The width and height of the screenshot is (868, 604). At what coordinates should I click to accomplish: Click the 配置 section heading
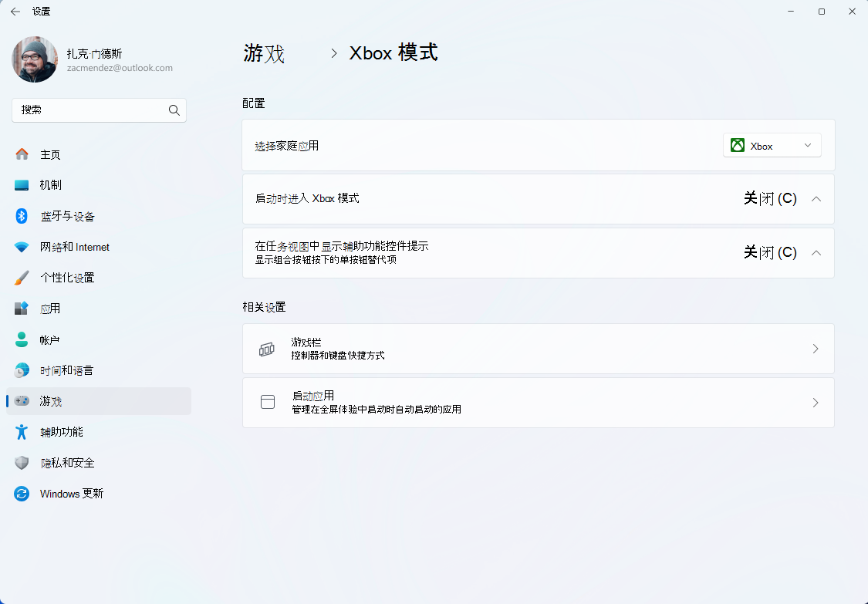254,103
